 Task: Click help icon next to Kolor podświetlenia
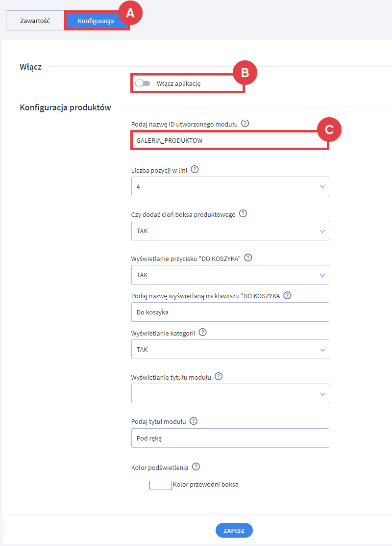tap(196, 467)
